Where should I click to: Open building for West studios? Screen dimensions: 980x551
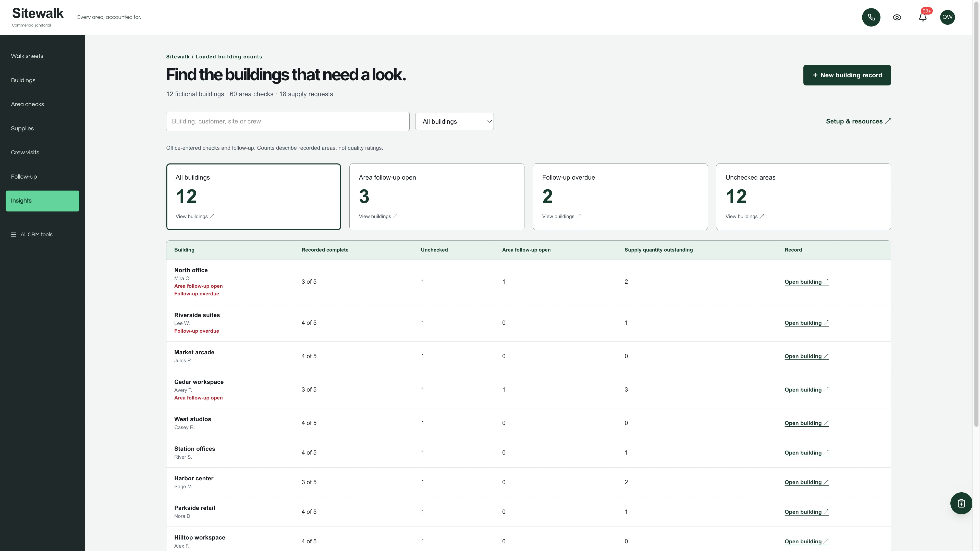[806, 423]
